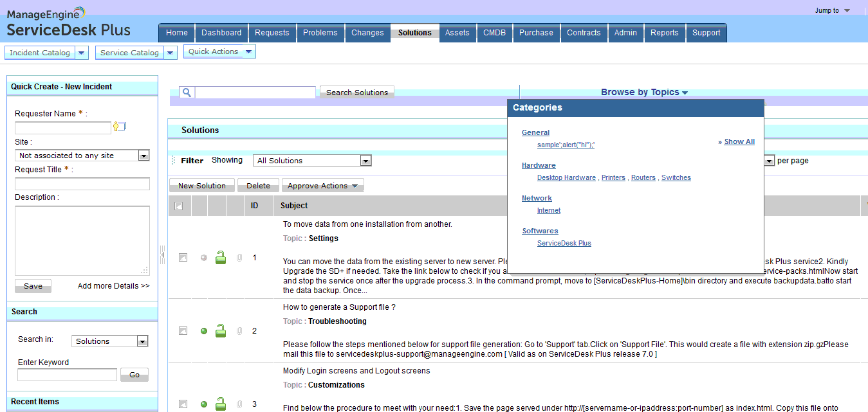Click the green status dot for solution 2

[x=204, y=331]
